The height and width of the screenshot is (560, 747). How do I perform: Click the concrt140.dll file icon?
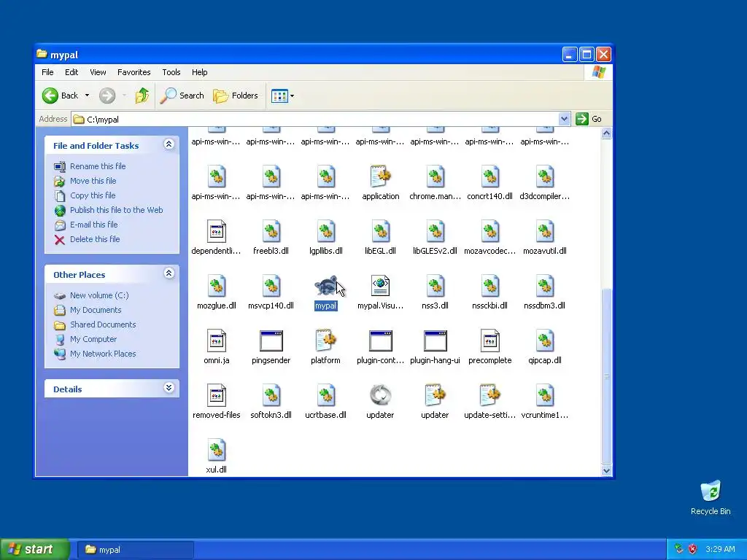coord(489,176)
